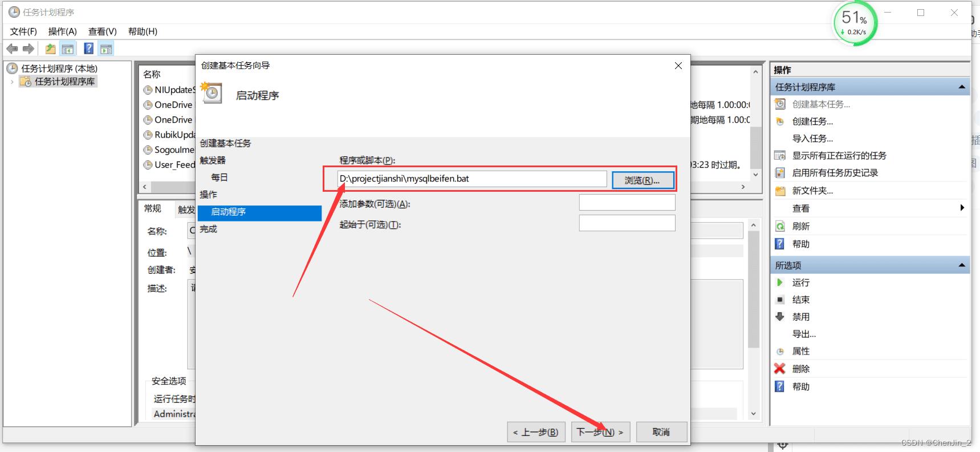Image resolution: width=980 pixels, height=452 pixels.
Task: Click the task list scrollbar up arrow
Action: (755, 72)
